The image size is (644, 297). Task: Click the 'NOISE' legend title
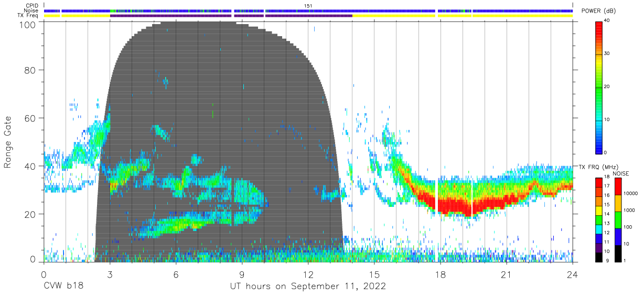tap(621, 173)
